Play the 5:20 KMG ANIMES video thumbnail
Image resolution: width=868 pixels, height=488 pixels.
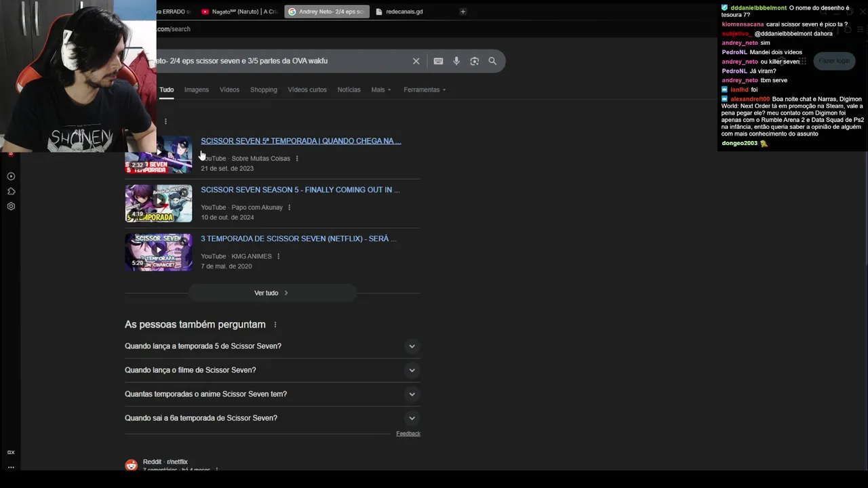(159, 252)
